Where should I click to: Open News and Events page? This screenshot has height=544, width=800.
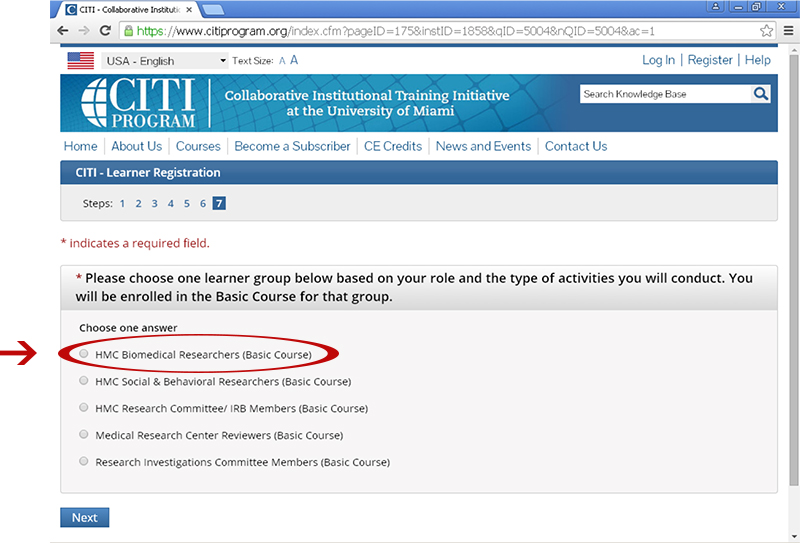point(483,146)
